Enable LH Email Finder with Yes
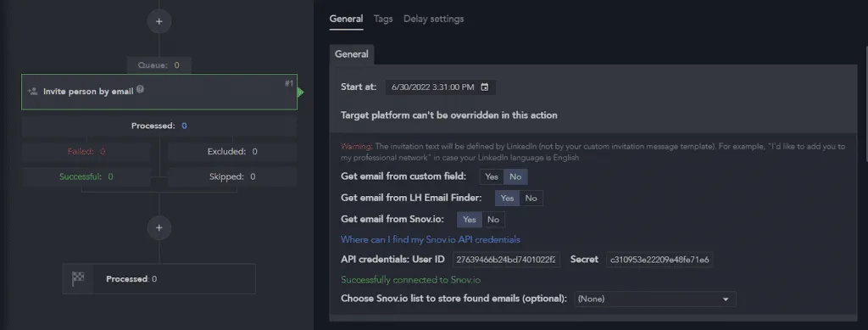The height and width of the screenshot is (330, 868). click(x=507, y=199)
